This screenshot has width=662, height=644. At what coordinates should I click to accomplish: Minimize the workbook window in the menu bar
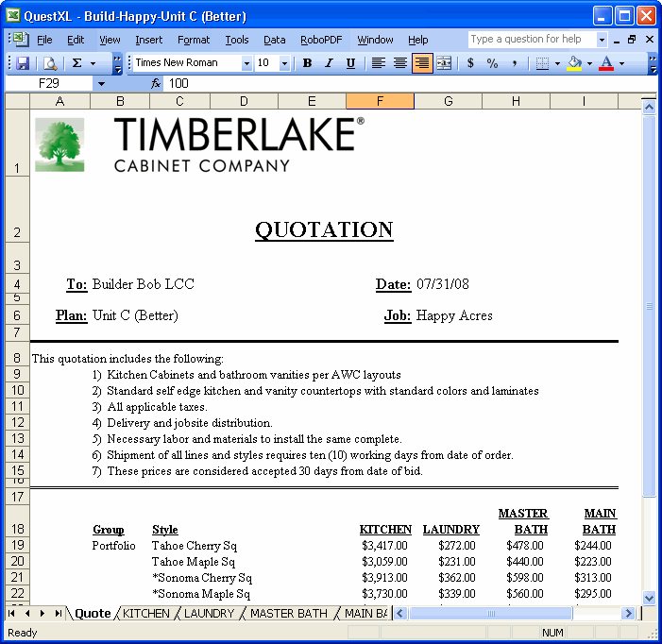coord(617,40)
